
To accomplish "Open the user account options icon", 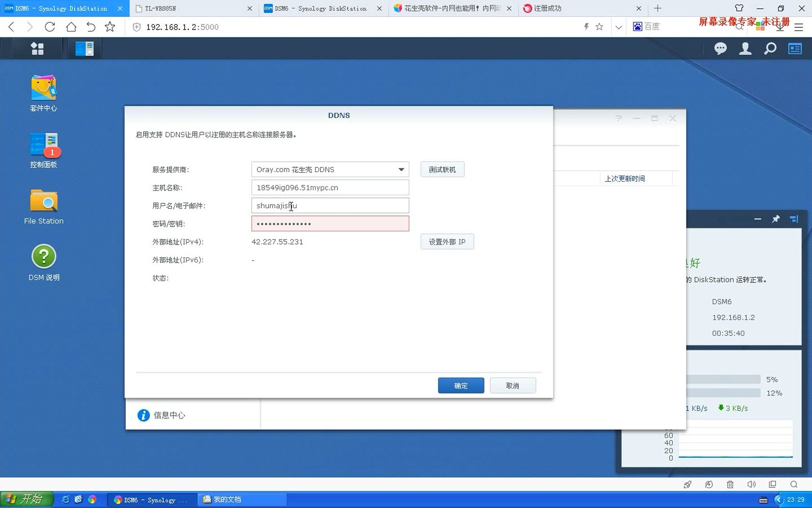I will click(x=745, y=48).
